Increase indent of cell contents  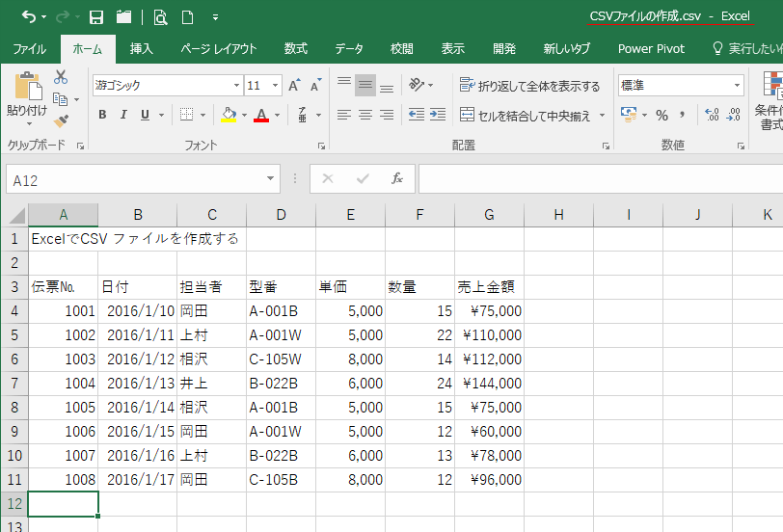(x=439, y=115)
